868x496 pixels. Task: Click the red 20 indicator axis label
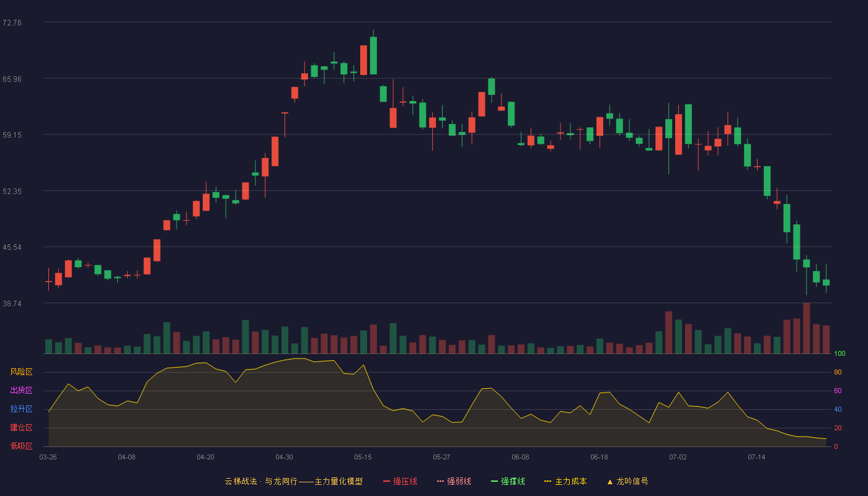coord(838,428)
